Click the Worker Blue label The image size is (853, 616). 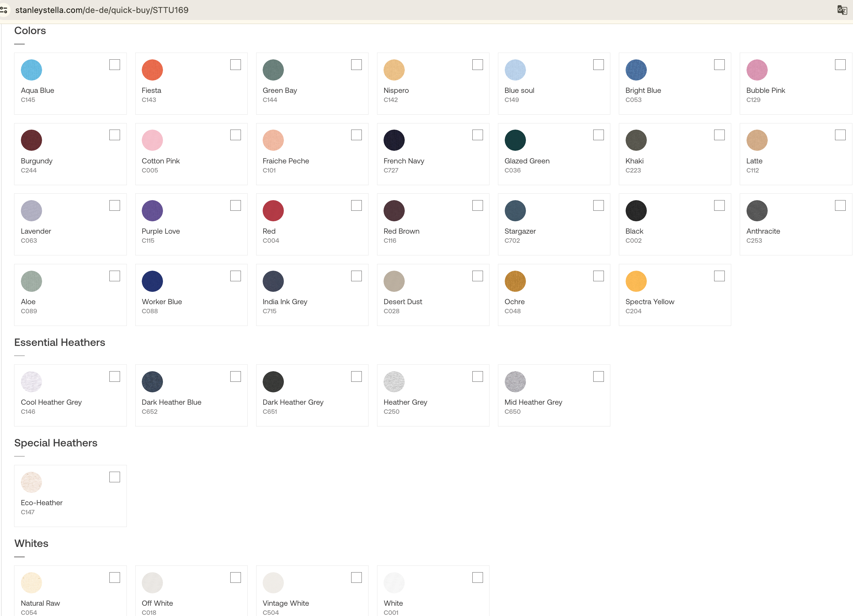162,302
